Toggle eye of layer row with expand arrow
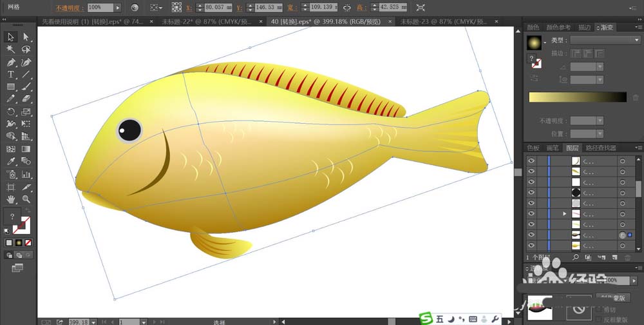Image resolution: width=644 pixels, height=325 pixels. (531, 213)
